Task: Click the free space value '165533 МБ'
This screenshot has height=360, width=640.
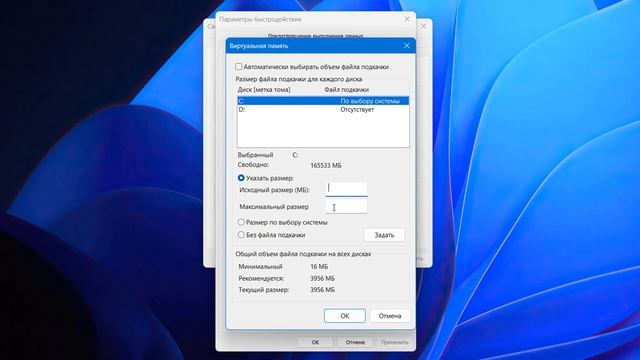Action: tap(326, 166)
